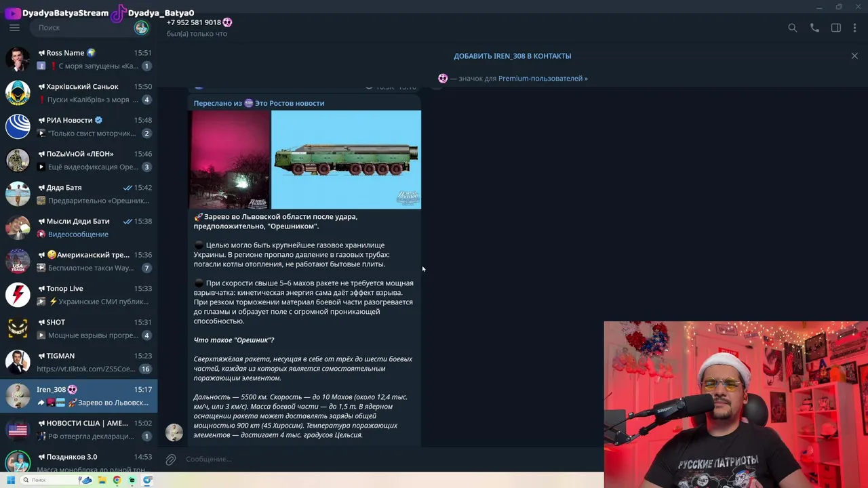The width and height of the screenshot is (868, 488).
Task: Click unread badge 2 on РИА Новости chat
Action: pos(146,134)
